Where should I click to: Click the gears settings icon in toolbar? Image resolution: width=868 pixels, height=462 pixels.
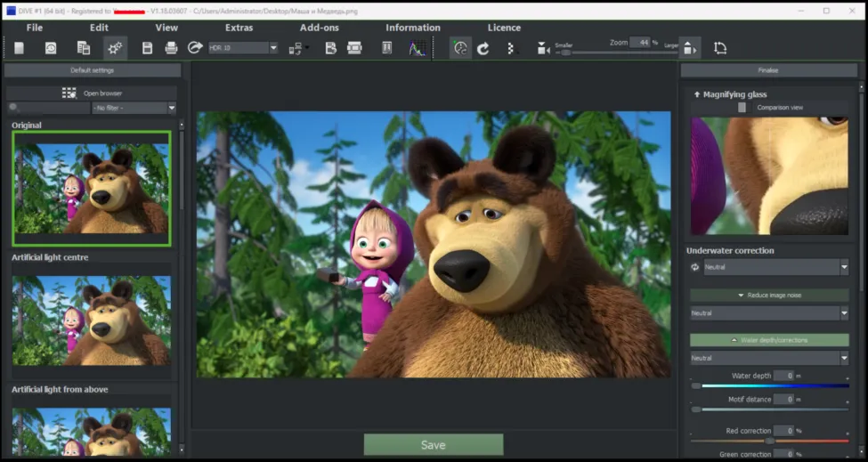(x=115, y=48)
